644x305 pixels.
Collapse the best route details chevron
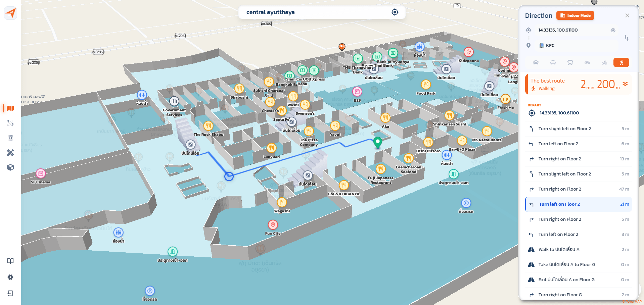coord(625,84)
